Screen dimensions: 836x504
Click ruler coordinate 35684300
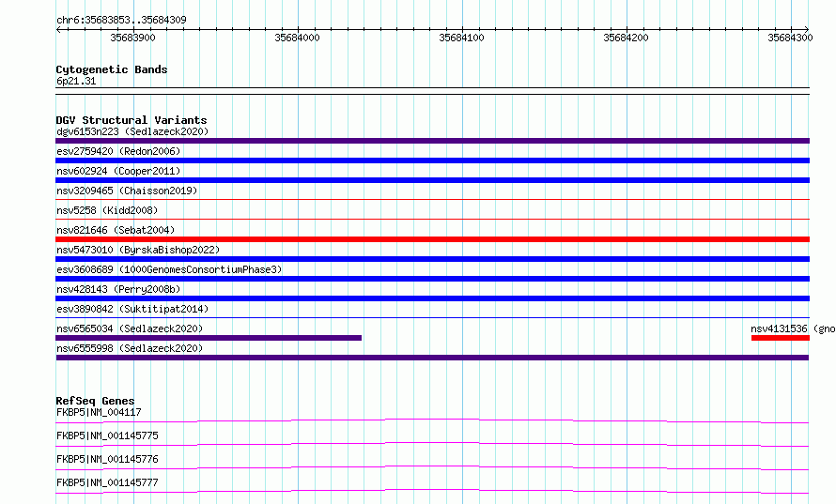[790, 38]
